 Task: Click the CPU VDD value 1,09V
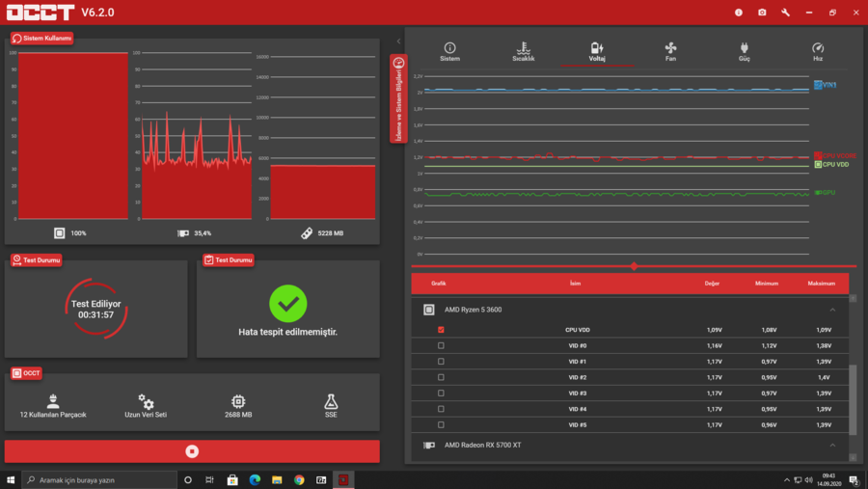[x=714, y=330]
